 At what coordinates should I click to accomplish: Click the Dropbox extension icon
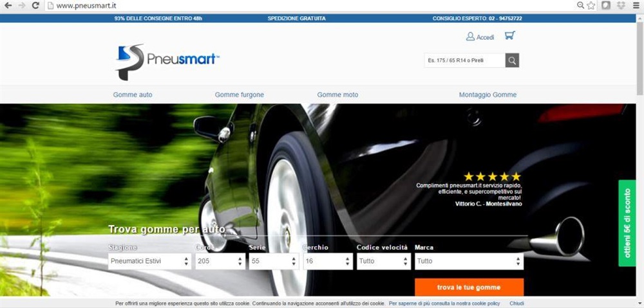pyautogui.click(x=621, y=5)
